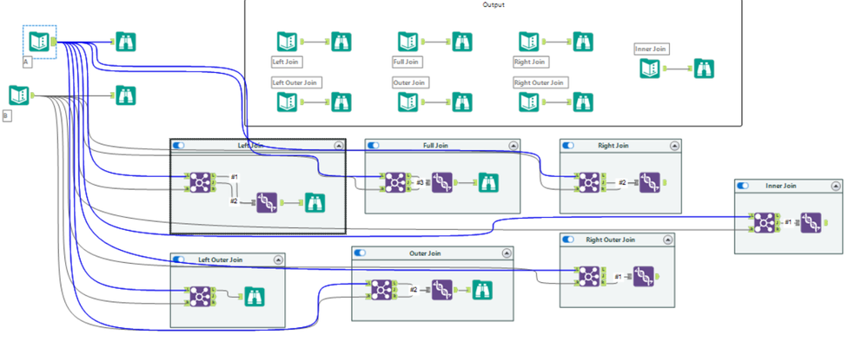Screen dimensions: 868x348
Task: Click the Browse tool in Left Outer Join container
Action: click(x=254, y=297)
